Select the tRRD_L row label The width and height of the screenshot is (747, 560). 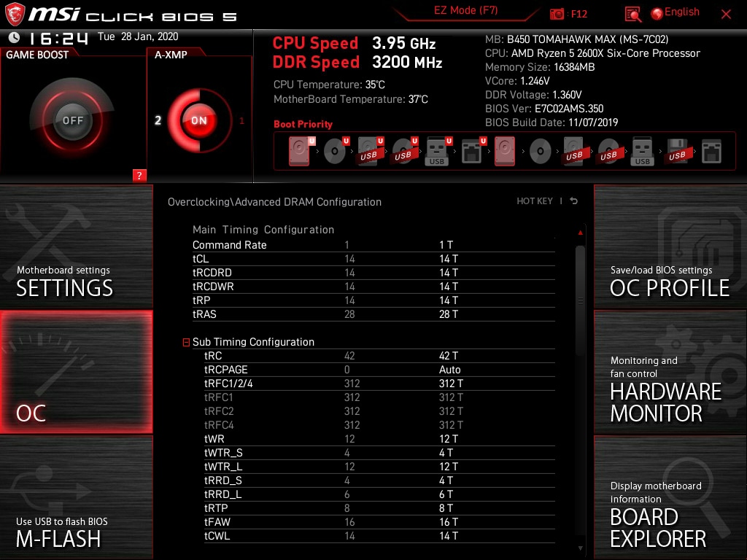[x=223, y=494]
